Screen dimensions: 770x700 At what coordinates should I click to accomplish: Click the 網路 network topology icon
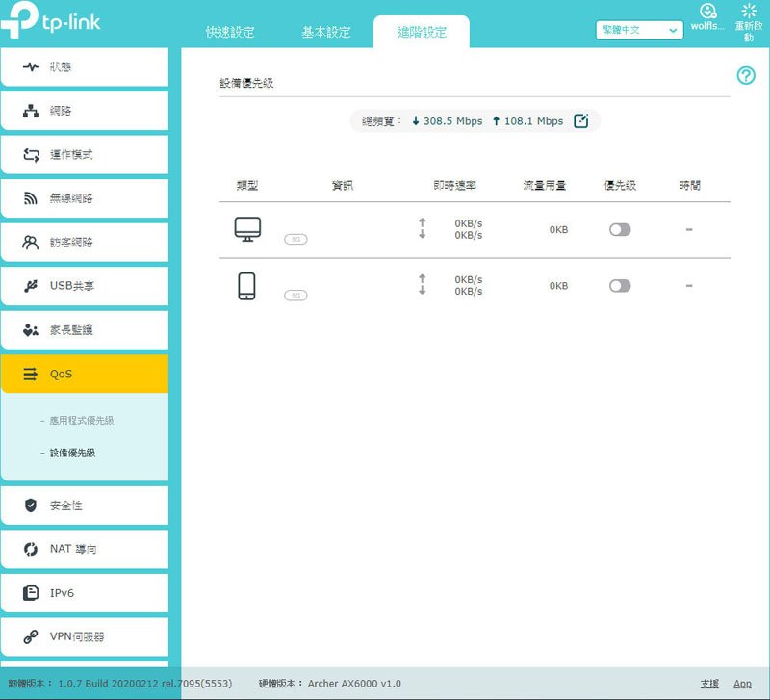31,111
